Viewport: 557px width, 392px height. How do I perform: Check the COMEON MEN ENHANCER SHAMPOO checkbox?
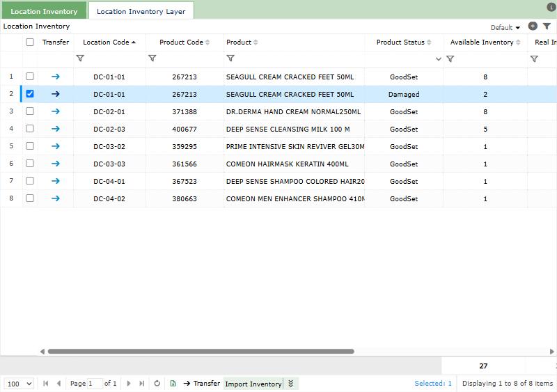(30, 198)
